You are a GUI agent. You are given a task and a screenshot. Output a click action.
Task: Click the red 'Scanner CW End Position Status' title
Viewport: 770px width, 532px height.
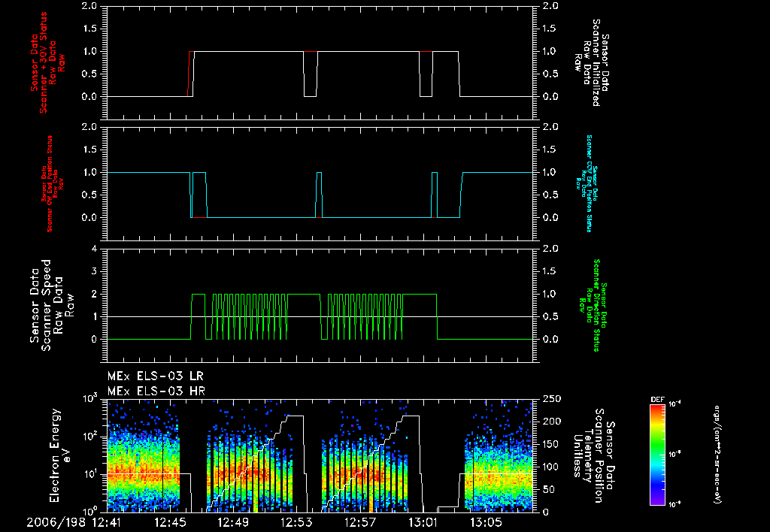coord(49,183)
